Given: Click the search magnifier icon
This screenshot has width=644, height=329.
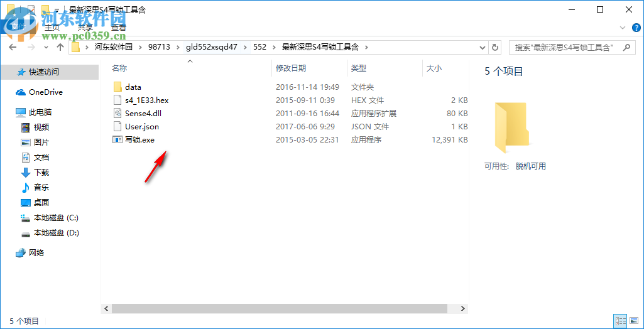Looking at the screenshot, I should pyautogui.click(x=626, y=47).
